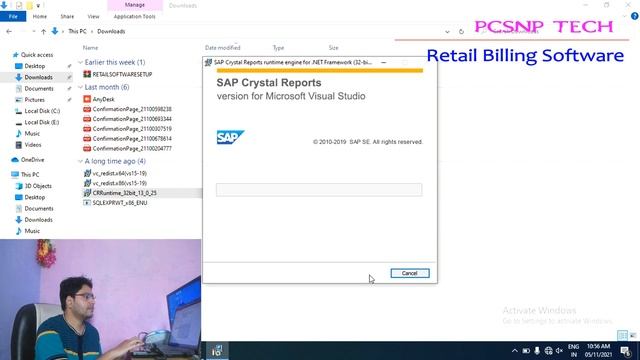
Task: Open the File ribbon tab
Action: pyautogui.click(x=13, y=16)
